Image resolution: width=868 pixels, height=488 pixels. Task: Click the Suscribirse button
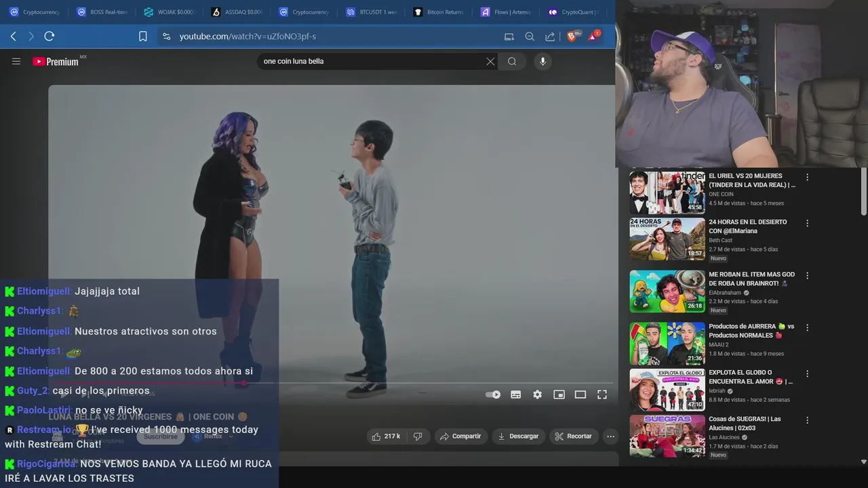click(161, 436)
